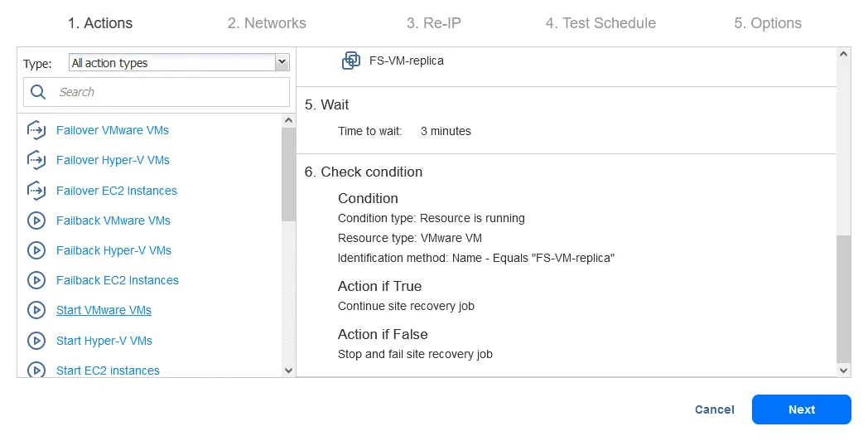Image resolution: width=868 pixels, height=441 pixels.
Task: Open the action Type dropdown
Action: point(178,63)
